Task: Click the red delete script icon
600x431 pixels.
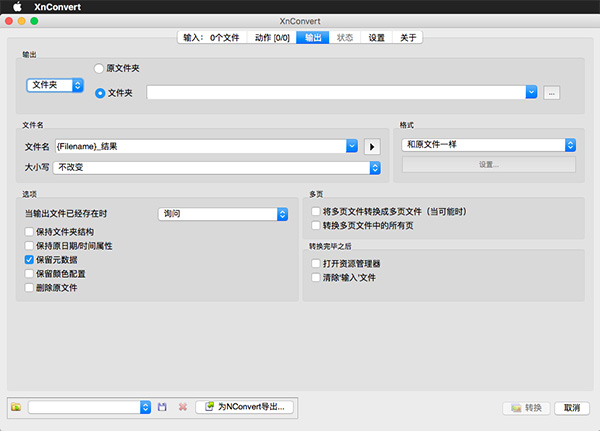Action: tap(183, 407)
